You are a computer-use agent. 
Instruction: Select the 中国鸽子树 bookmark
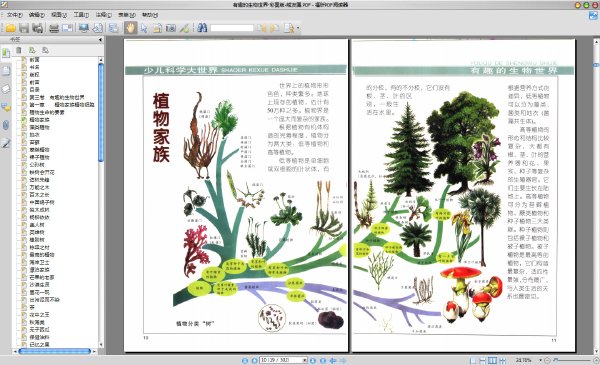(x=42, y=202)
